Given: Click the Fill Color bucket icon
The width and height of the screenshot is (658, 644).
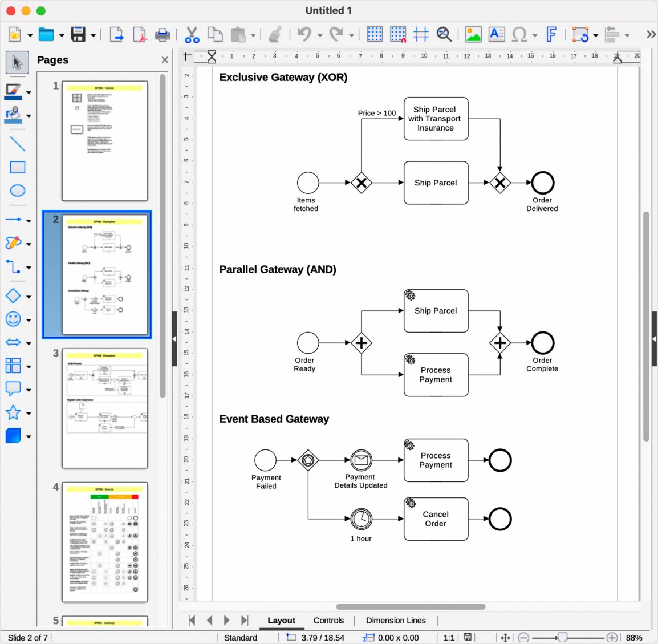Looking at the screenshot, I should tap(13, 115).
